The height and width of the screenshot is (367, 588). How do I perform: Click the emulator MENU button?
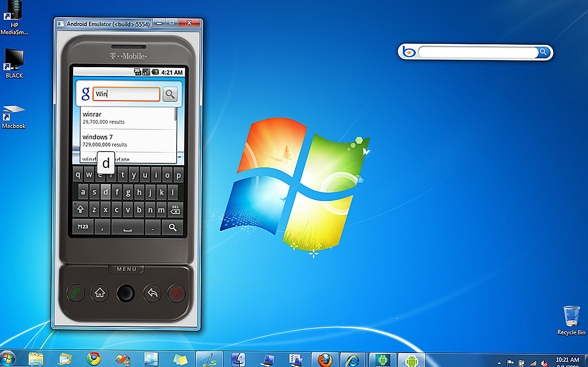click(x=127, y=269)
